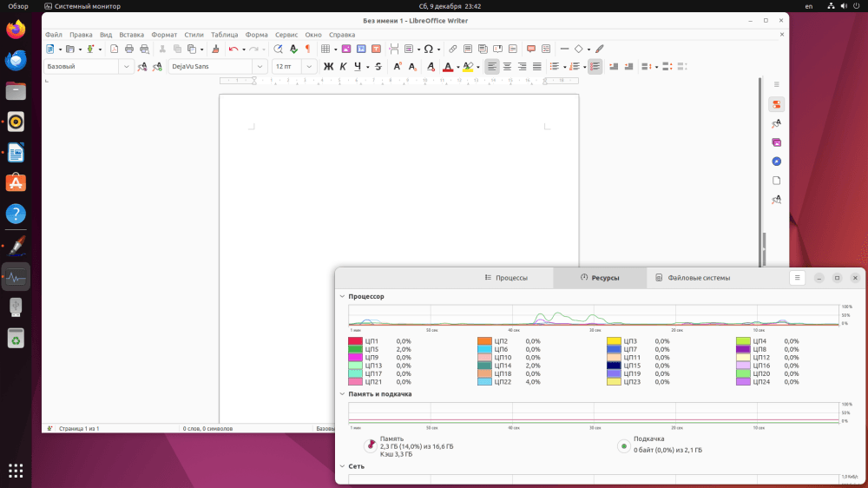The width and height of the screenshot is (868, 488).
Task: Center text horizontally
Action: coord(507,67)
